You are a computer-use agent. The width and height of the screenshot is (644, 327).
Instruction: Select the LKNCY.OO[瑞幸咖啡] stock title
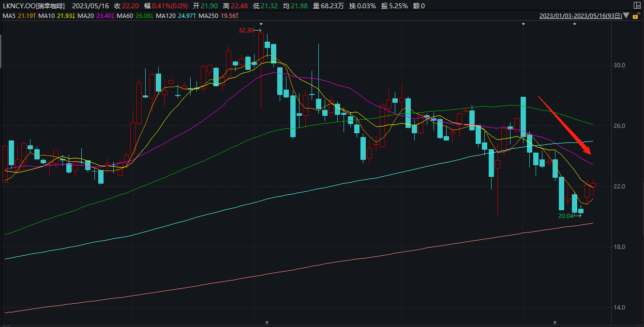click(x=33, y=6)
